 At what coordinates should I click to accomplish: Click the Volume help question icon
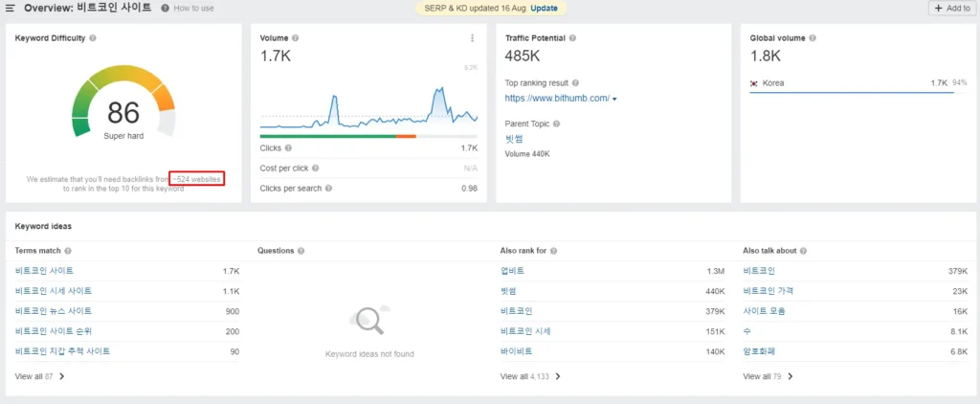(295, 38)
